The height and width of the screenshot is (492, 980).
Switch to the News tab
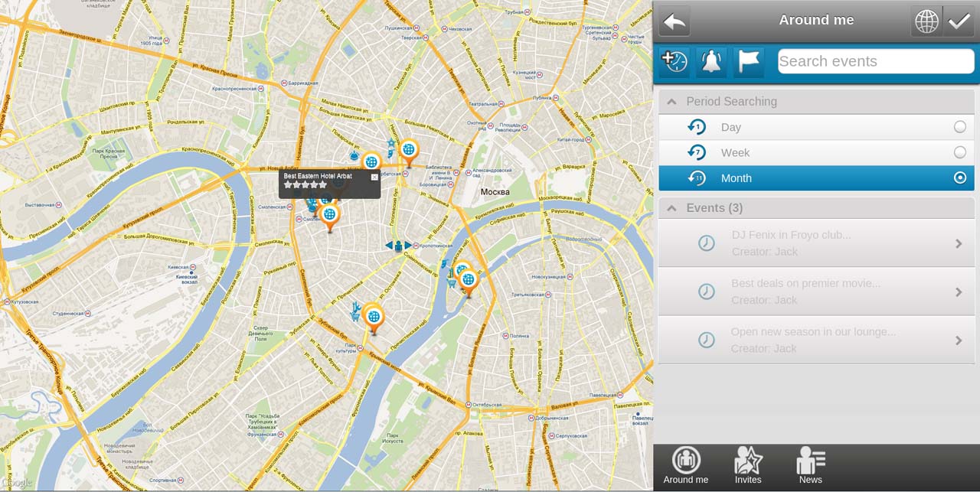(x=810, y=466)
